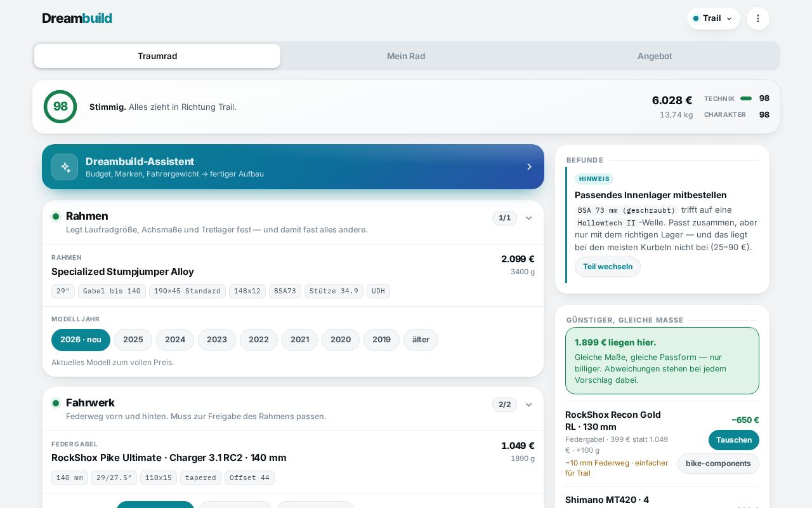Screen dimensions: 812x508
Task: Click the 'Gabel bis 140' spec tag
Action: (112, 291)
